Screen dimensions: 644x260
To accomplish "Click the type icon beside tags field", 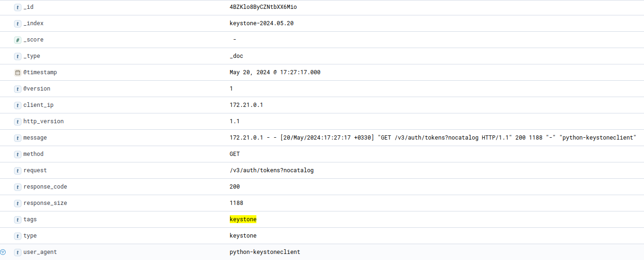I will click(18, 220).
